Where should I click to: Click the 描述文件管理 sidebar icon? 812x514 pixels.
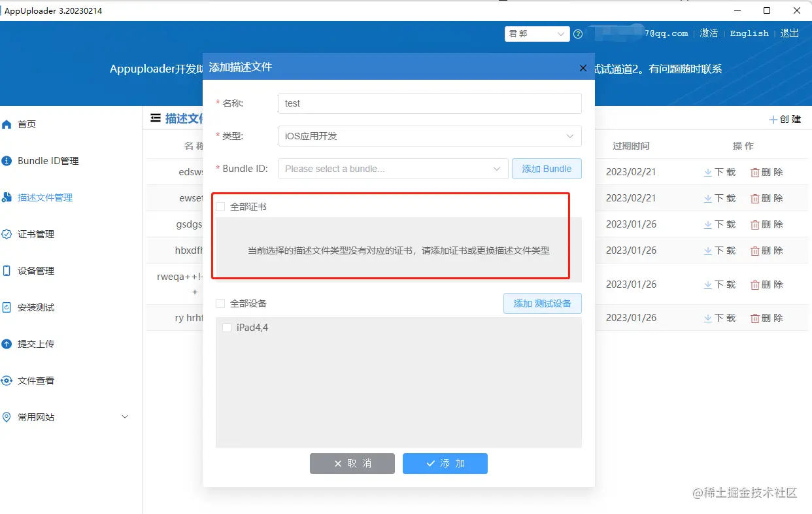[7, 197]
